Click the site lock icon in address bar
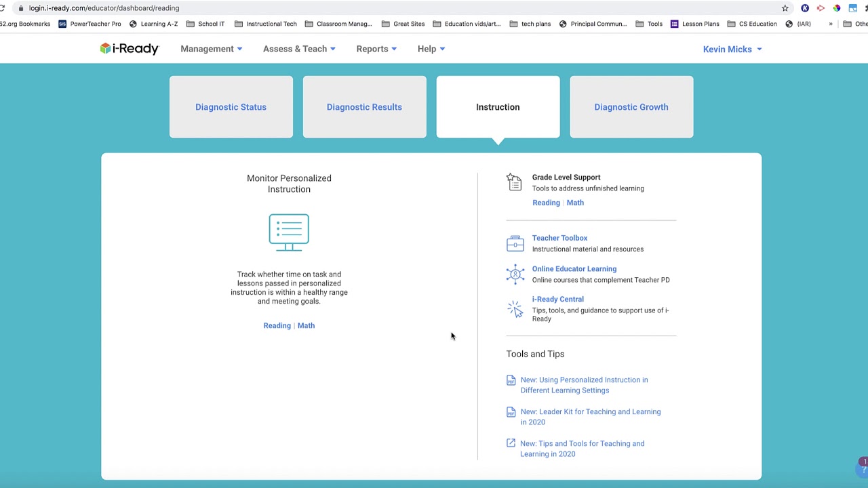 click(x=21, y=8)
